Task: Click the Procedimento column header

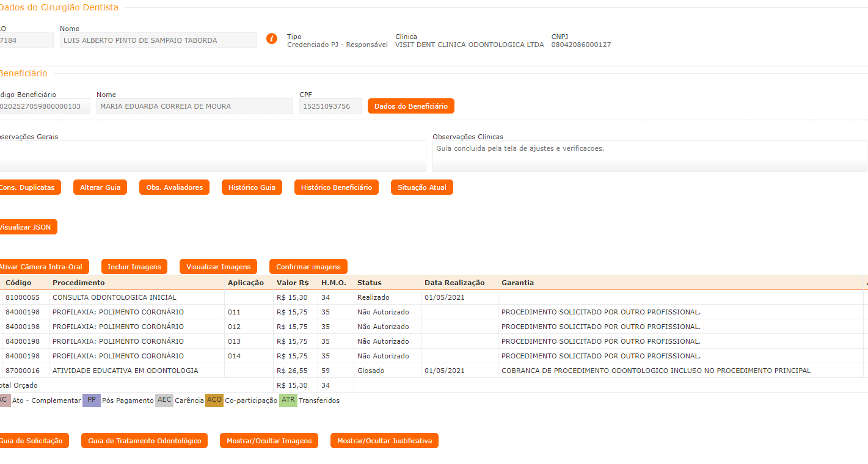Action: point(78,283)
